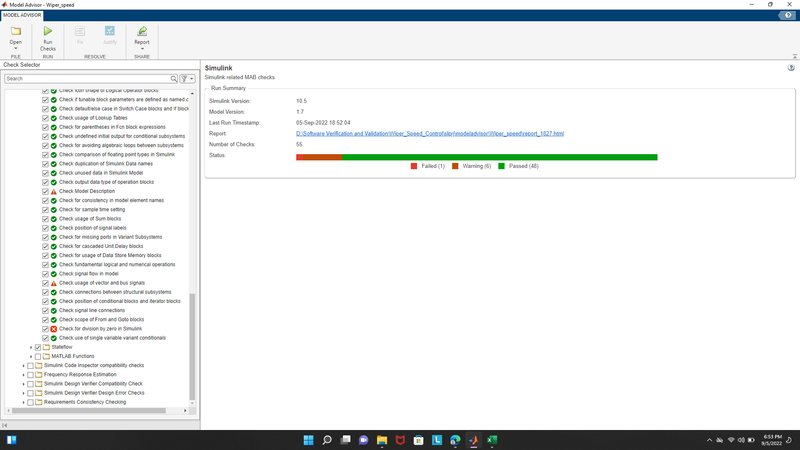Open Microsoft Edge from taskbar

click(x=455, y=440)
